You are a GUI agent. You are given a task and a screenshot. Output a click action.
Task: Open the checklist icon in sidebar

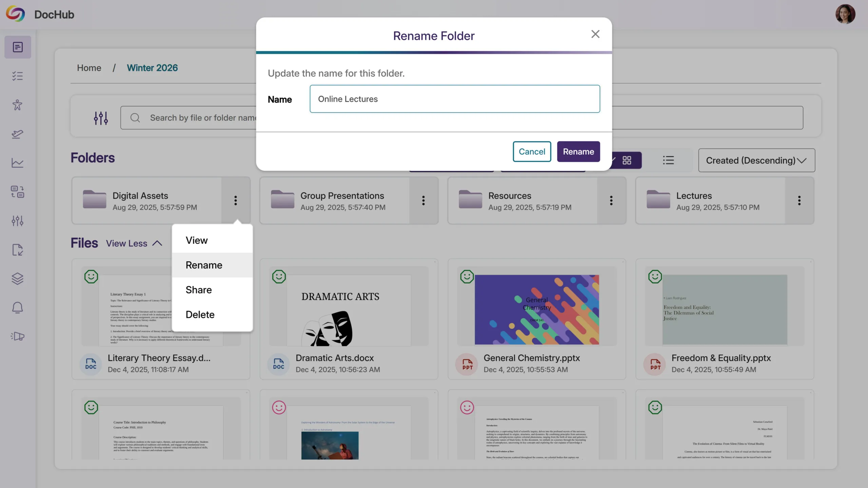pos(18,76)
